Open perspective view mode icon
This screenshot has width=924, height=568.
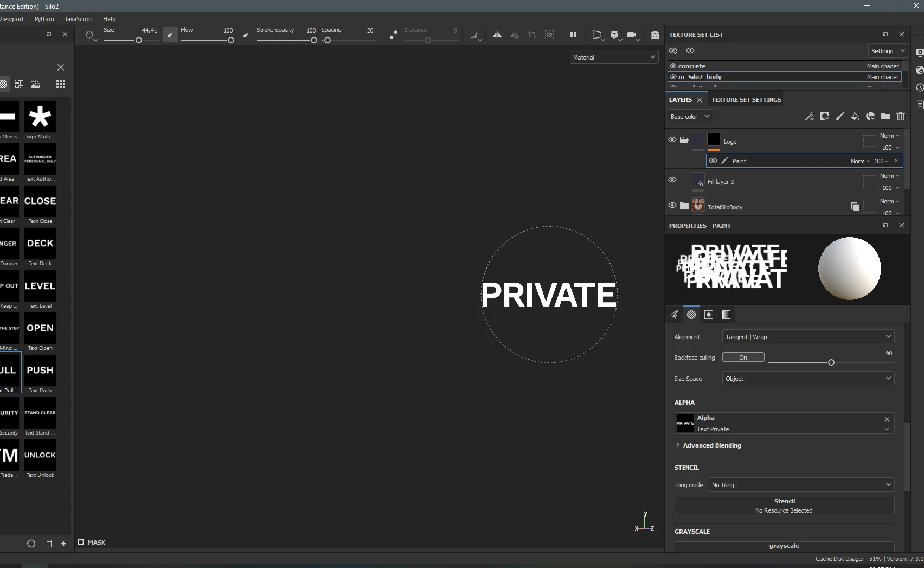597,35
